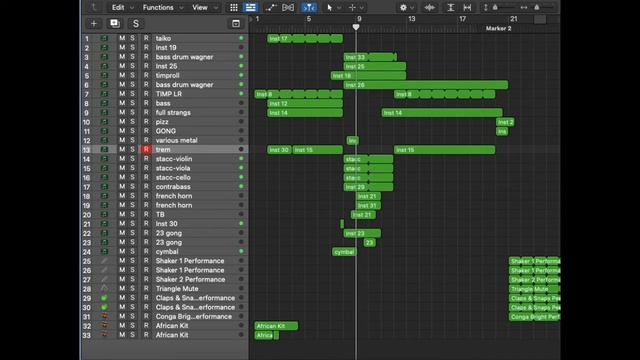The image size is (640, 360).
Task: Toggle the waveform zoom button
Action: [x=429, y=7]
